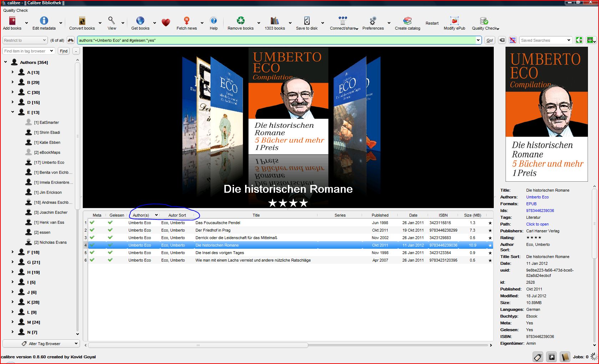This screenshot has width=599, height=364.
Task: Open the search history dropdown arrow
Action: point(478,40)
